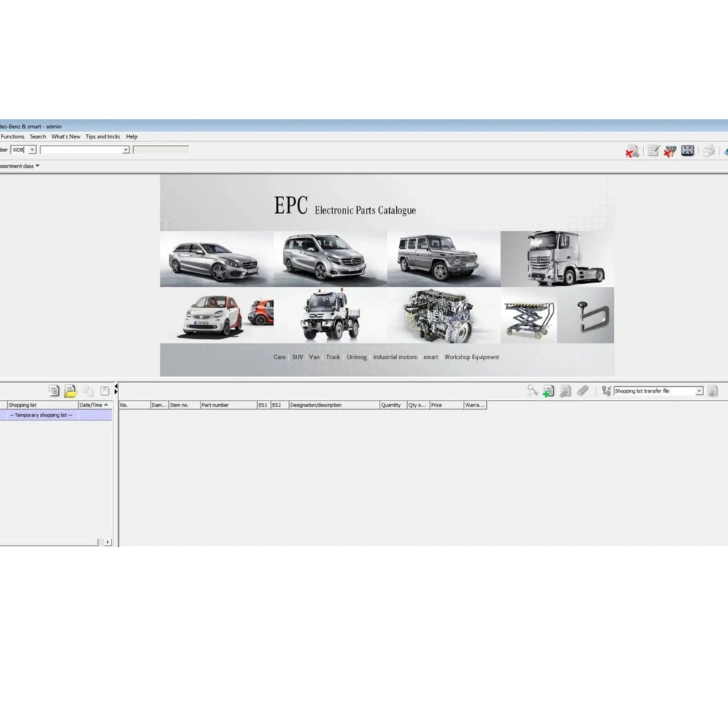The height and width of the screenshot is (728, 728).
Task: Click the key icon in shopping list toolbar
Action: [532, 391]
